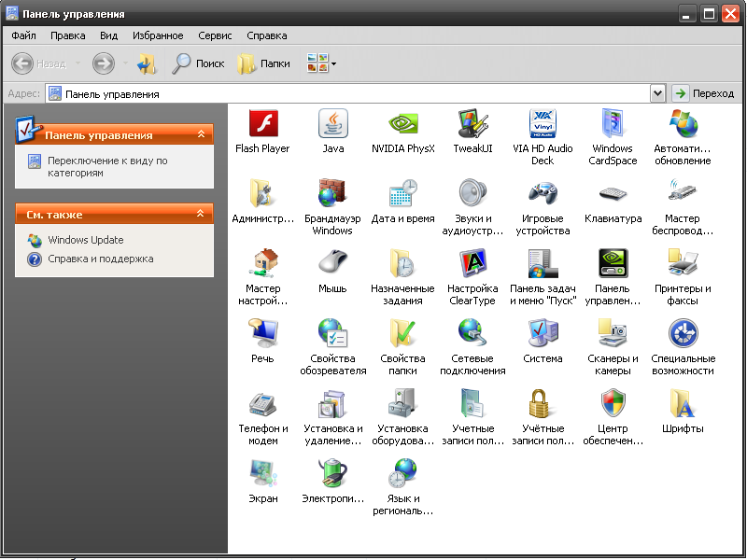This screenshot has height=560, width=747.
Task: Click the Переход go button
Action: click(x=705, y=93)
